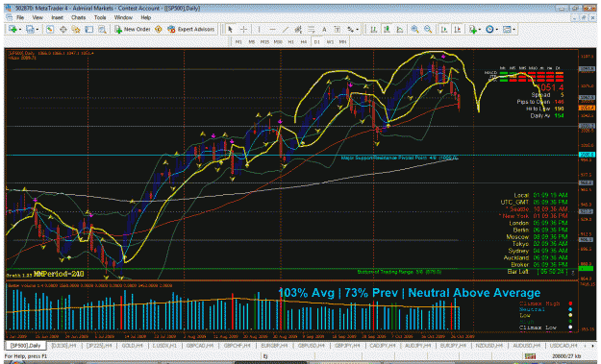This screenshot has width=601, height=364.
Task: Select the H4 timeframe button
Action: pos(304,41)
